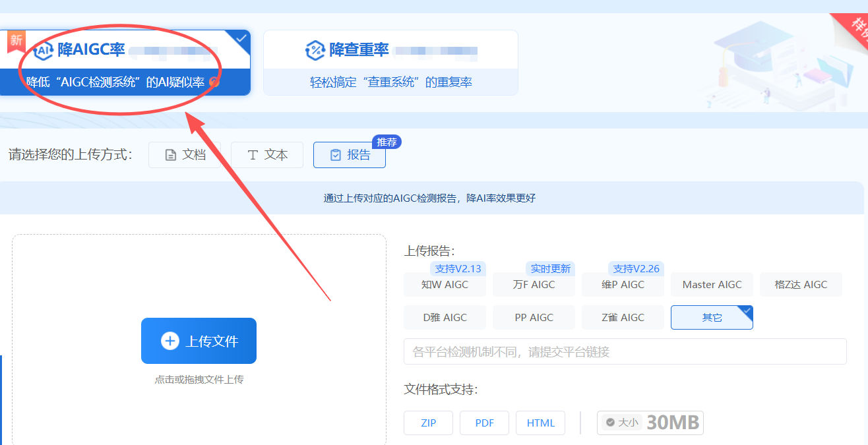Click the document icon in 文档 option
This screenshot has height=445, width=868.
(171, 156)
